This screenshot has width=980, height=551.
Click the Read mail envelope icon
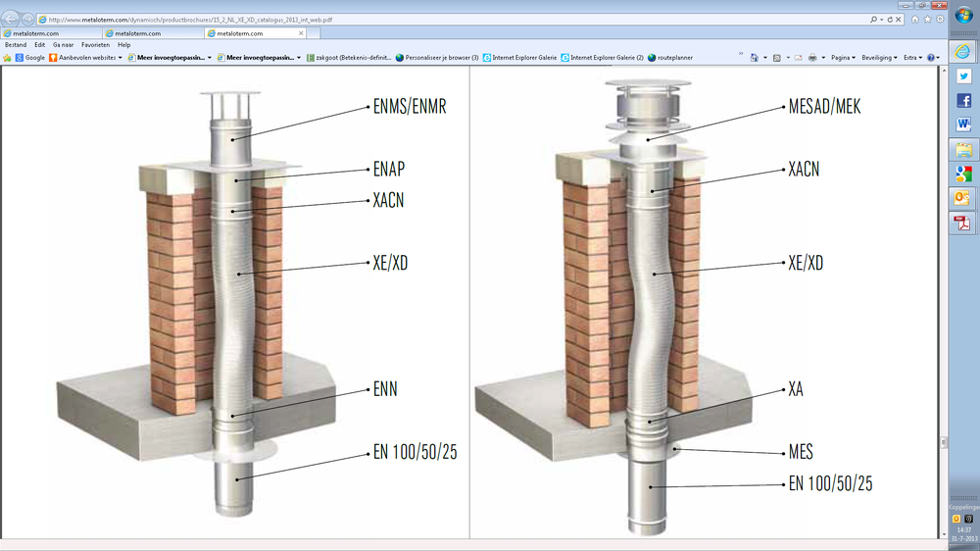click(x=798, y=58)
